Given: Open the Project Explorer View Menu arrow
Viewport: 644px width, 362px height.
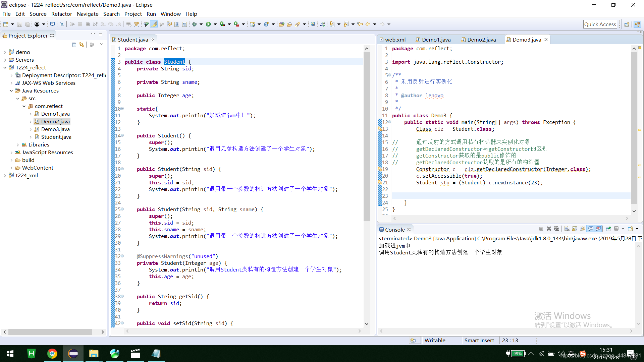Looking at the screenshot, I should (x=102, y=44).
